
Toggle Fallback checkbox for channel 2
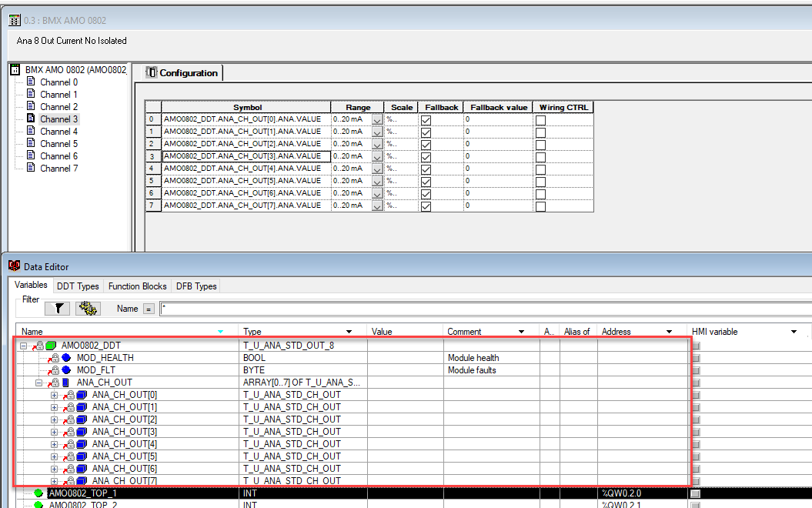(x=426, y=145)
